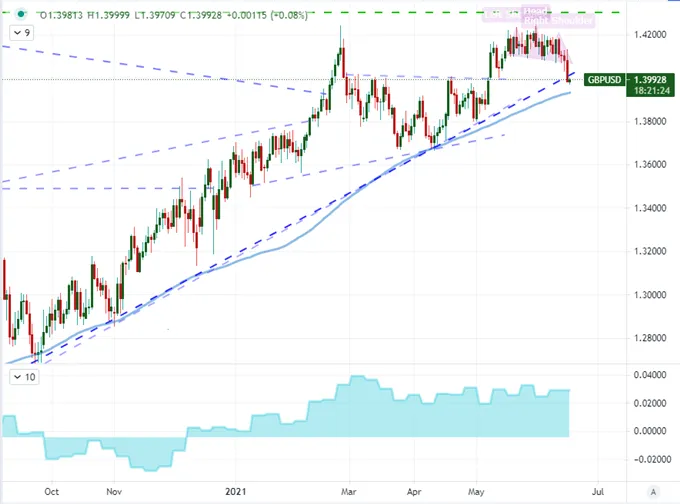The height and width of the screenshot is (504, 680).
Task: Click the OHLC values readout at top
Action: click(x=173, y=15)
